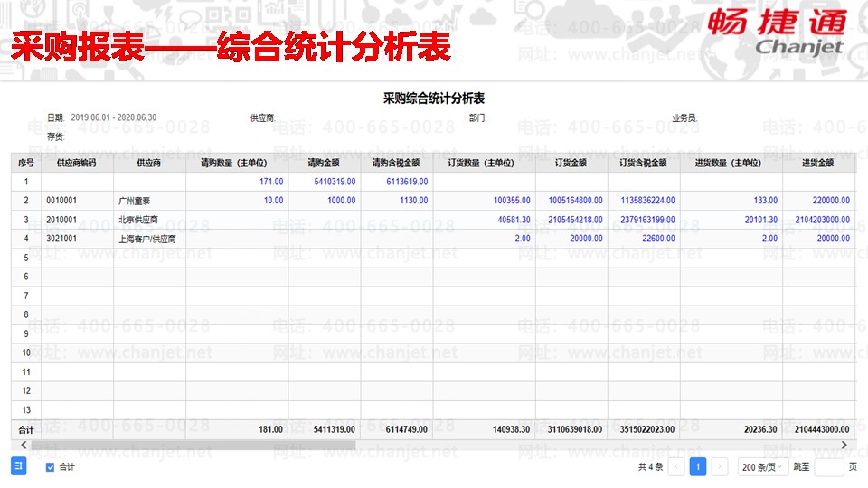Open the 171.00 请购数量 link in row 1
Viewport: 868px width, 488px height.
pos(271,182)
